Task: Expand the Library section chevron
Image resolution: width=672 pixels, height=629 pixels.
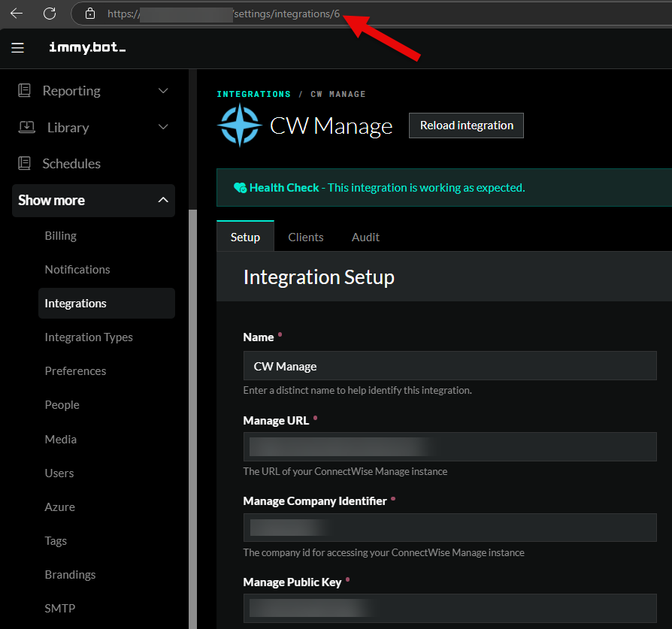Action: click(x=163, y=127)
